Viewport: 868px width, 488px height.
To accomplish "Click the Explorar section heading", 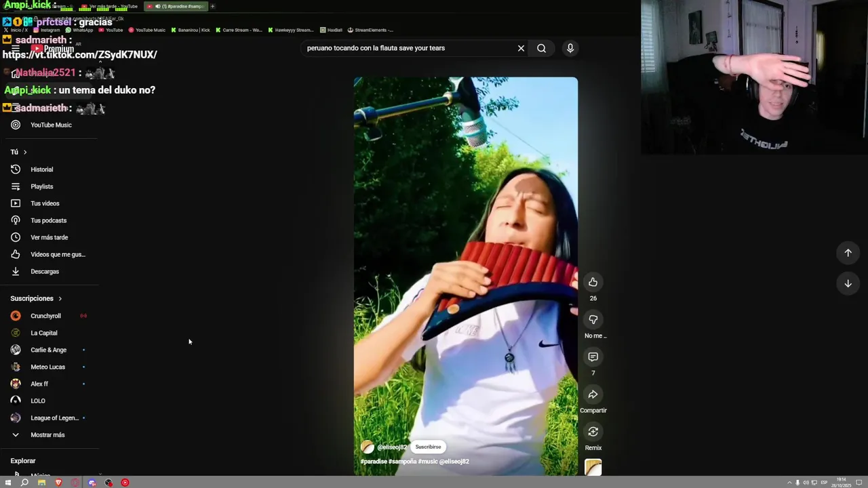I will [23, 461].
